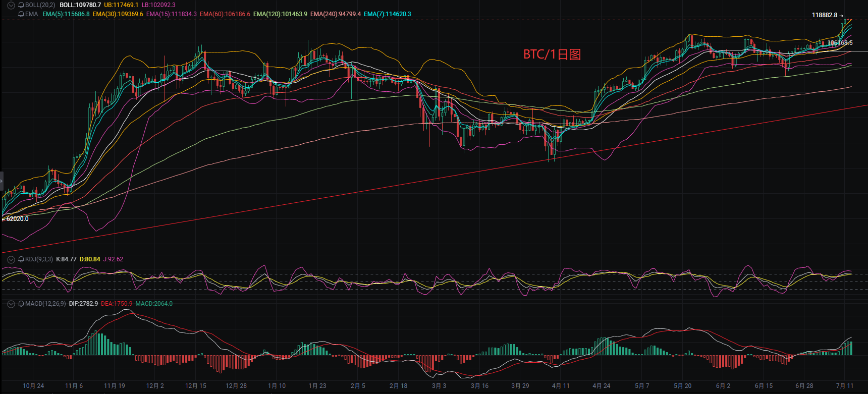The width and height of the screenshot is (868, 394).
Task: Click the bell icon next to MACD(12,26,9)
Action: tap(21, 304)
